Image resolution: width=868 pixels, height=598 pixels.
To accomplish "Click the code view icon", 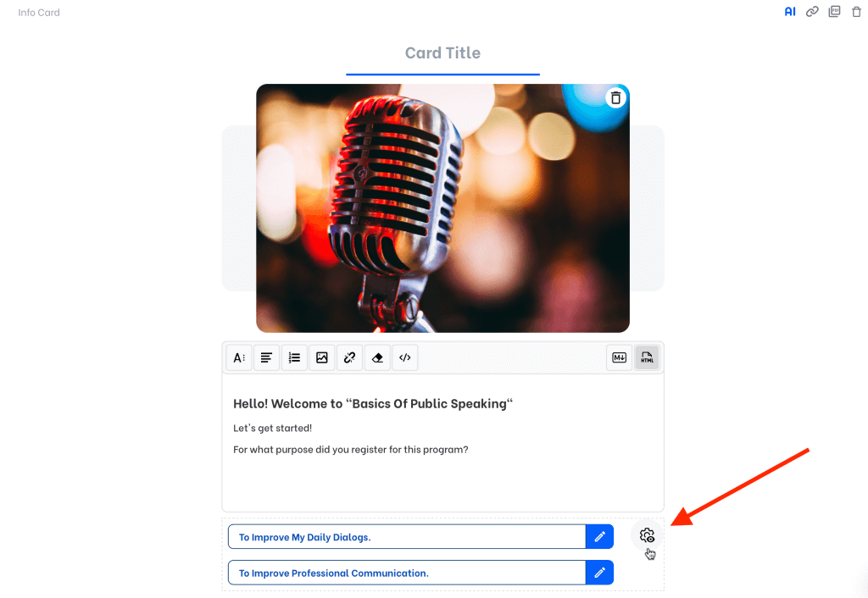I will point(405,357).
